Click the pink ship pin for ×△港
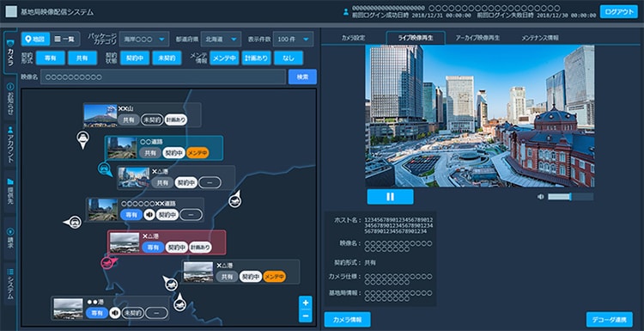 [x=108, y=263]
